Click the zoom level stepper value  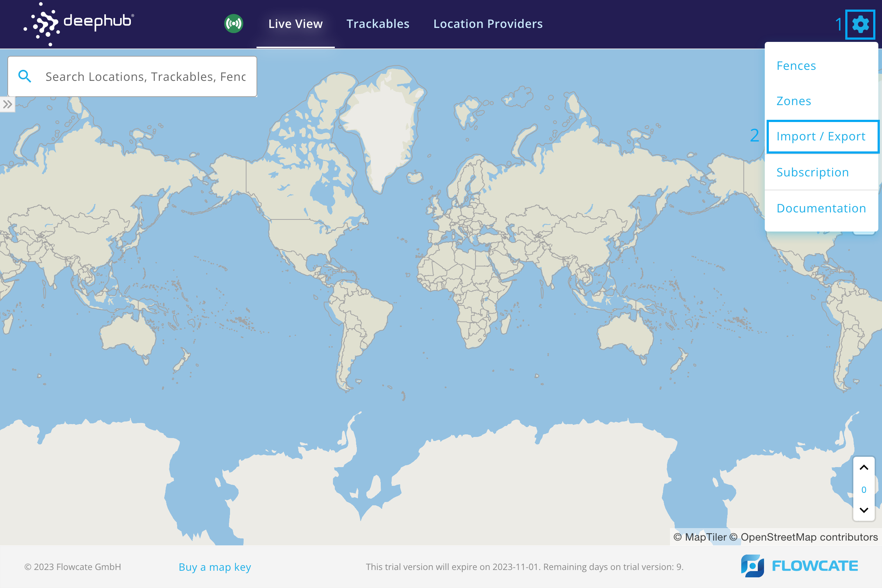pos(865,489)
